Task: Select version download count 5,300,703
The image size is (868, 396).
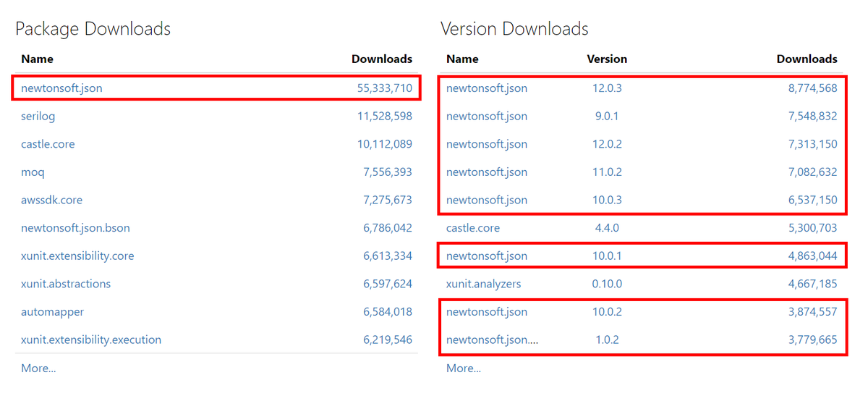Action: 813,228
